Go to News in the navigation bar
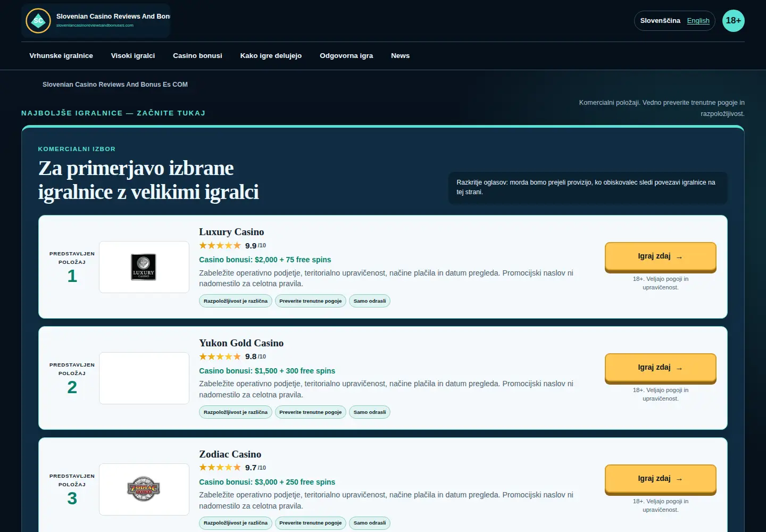This screenshot has width=766, height=532. point(400,56)
